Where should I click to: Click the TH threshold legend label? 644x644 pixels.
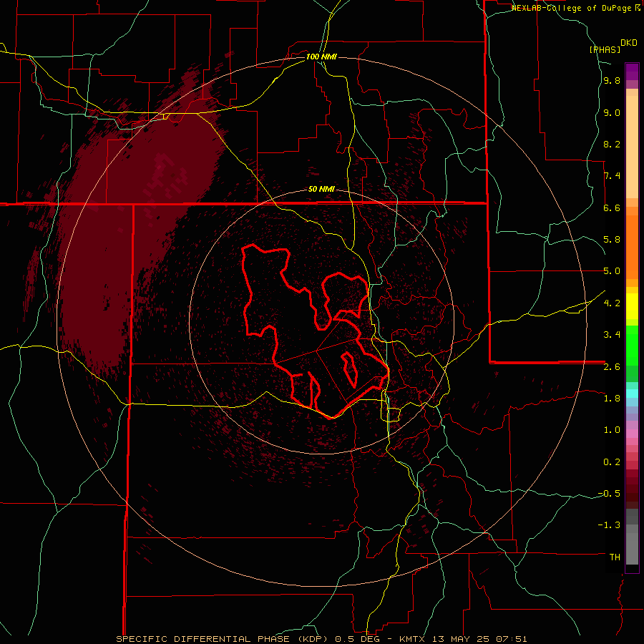[x=615, y=557]
